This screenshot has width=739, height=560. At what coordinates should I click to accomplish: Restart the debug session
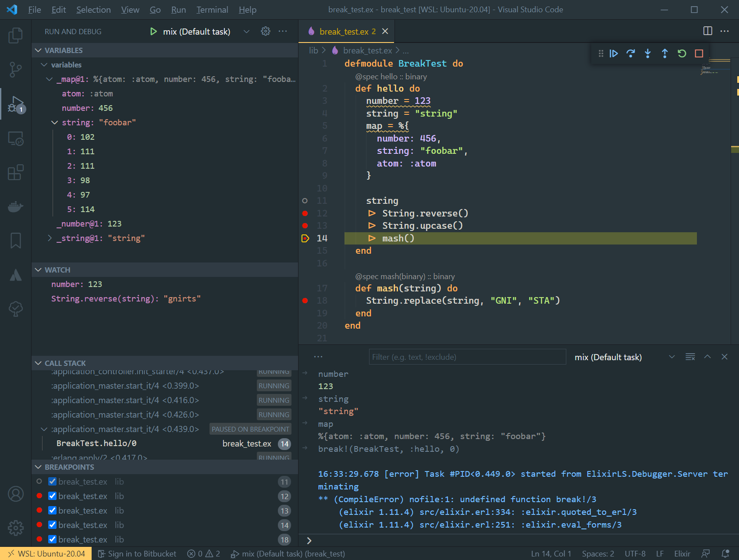point(682,53)
